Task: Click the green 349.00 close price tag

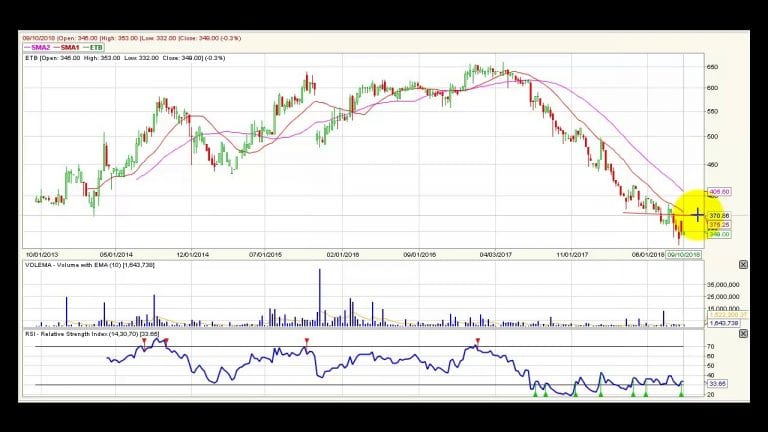Action: 719,235
